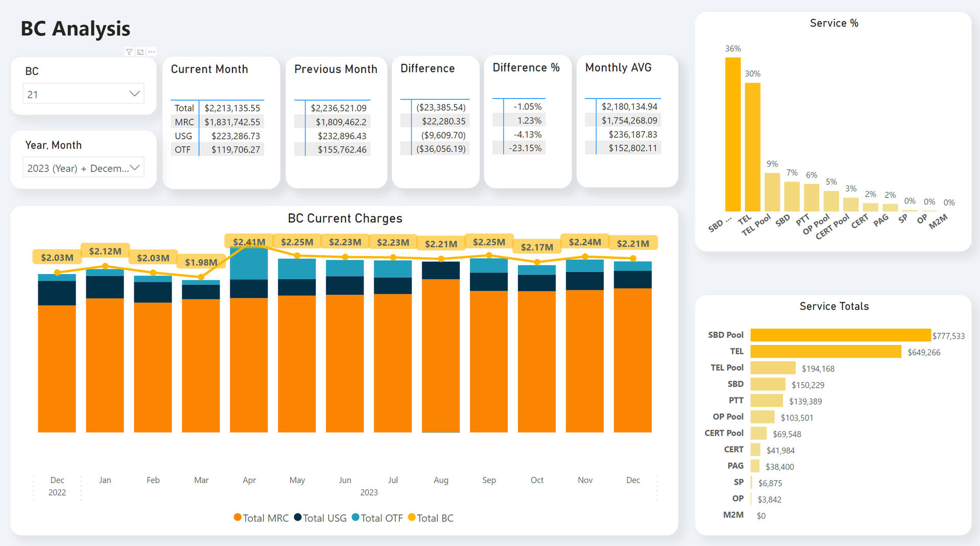980x546 pixels.
Task: Click the 30% TEL bar in Service %
Action: point(752,147)
